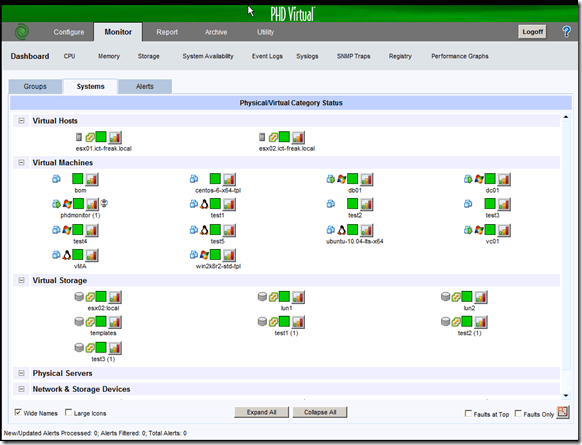
Task: Click the link icon for test3 (1) storage
Action: coord(90,348)
